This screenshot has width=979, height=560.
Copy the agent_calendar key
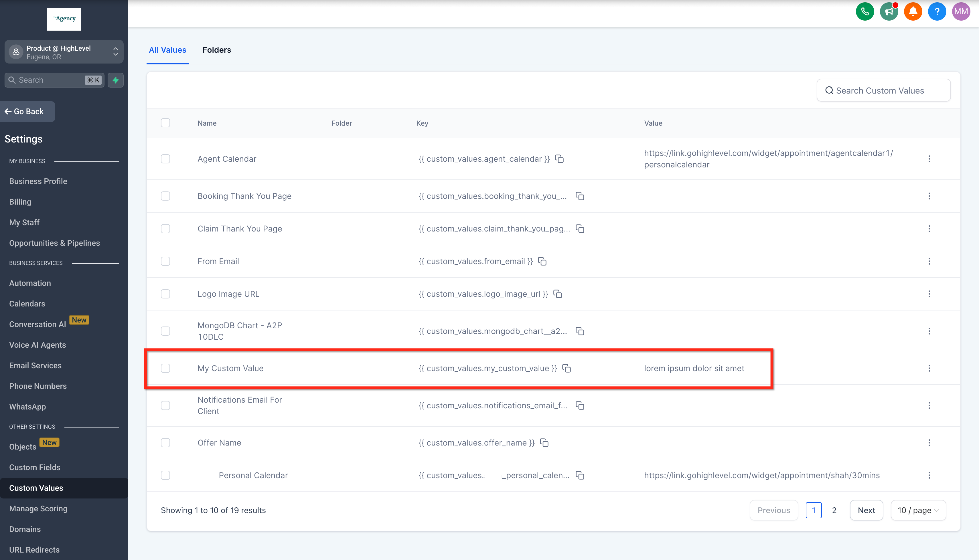[559, 159]
